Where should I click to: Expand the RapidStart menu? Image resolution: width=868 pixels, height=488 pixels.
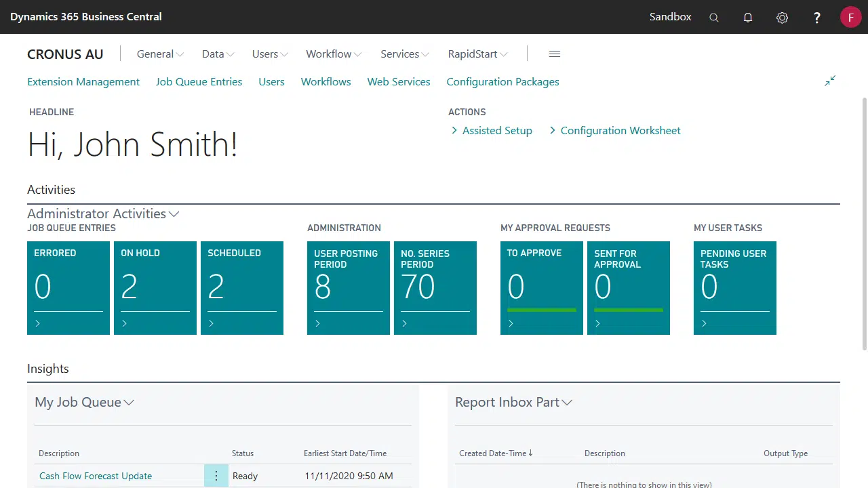477,54
